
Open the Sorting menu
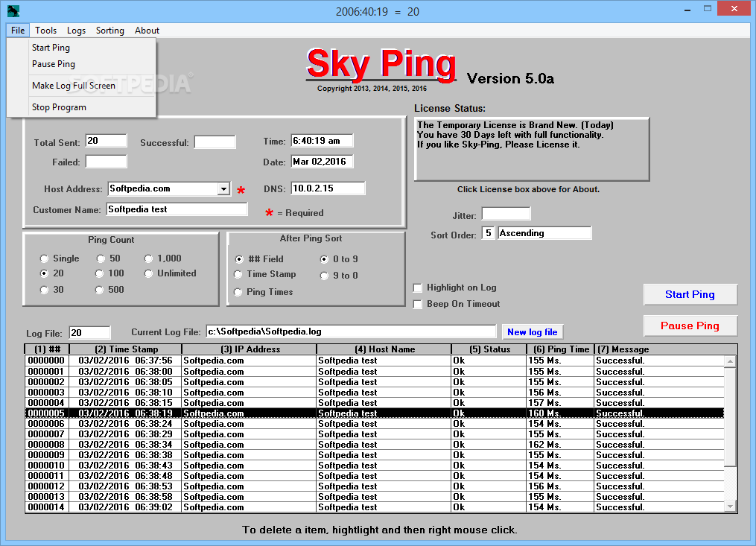point(110,31)
